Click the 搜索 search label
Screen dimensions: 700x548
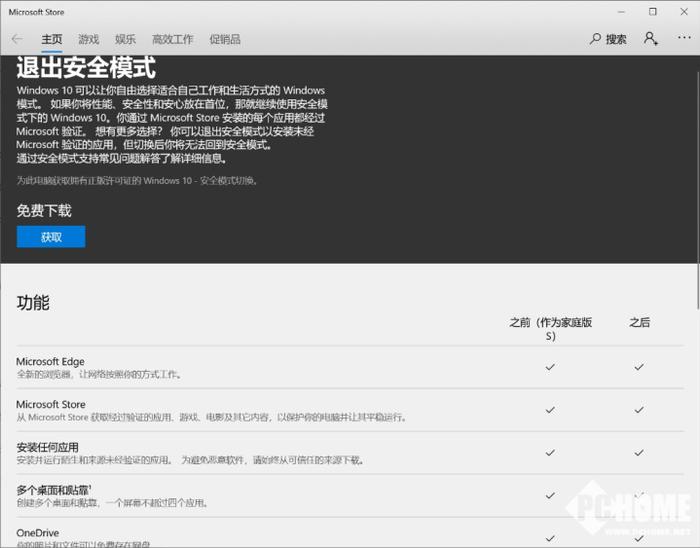click(616, 39)
